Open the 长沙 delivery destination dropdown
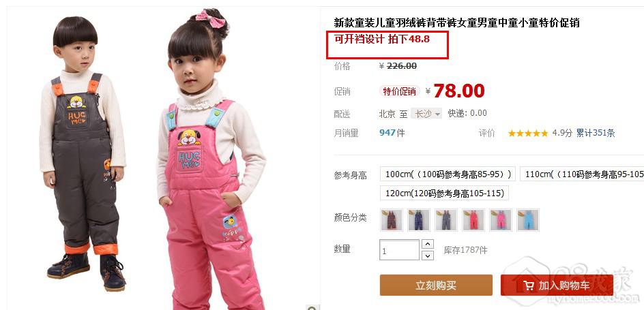 (x=427, y=114)
